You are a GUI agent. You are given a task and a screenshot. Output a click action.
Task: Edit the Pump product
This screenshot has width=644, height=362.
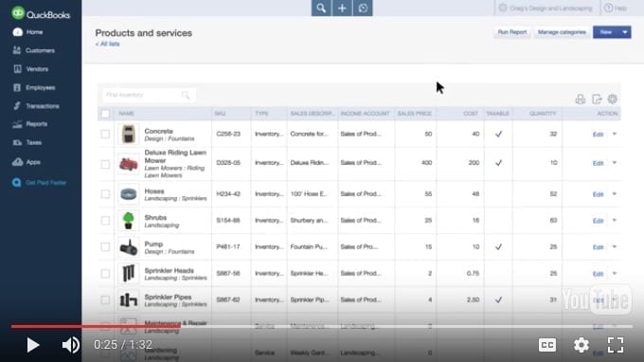(598, 247)
